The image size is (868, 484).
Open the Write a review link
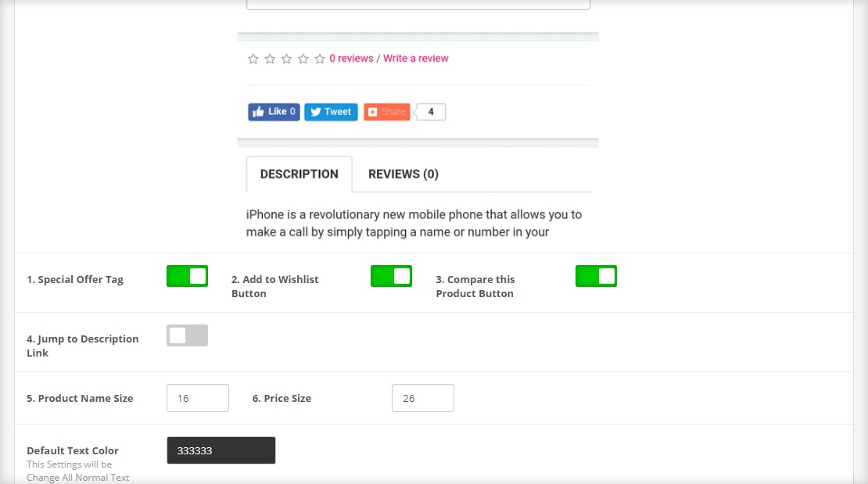(x=416, y=58)
